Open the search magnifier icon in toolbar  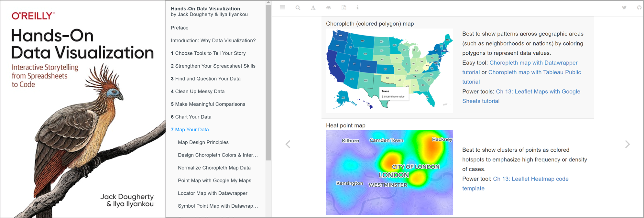coord(298,7)
